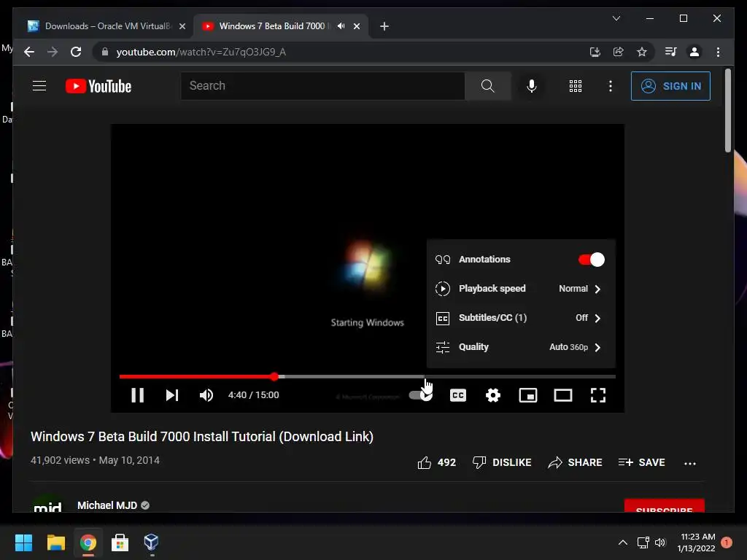Subscribe to the channel

(x=664, y=506)
